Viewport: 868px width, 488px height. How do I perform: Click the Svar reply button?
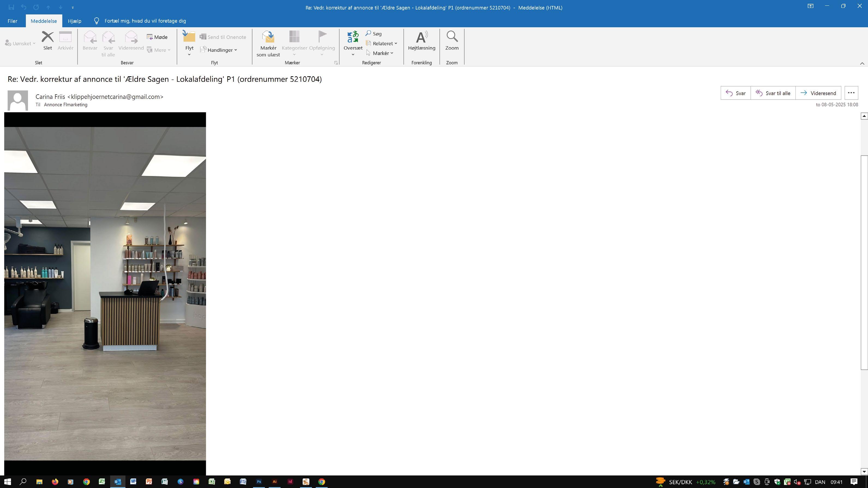735,93
